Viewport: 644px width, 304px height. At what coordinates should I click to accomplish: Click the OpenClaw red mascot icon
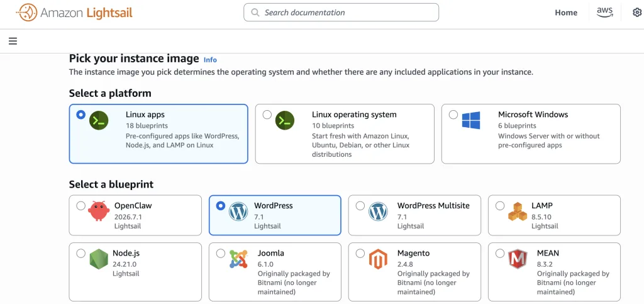99,211
